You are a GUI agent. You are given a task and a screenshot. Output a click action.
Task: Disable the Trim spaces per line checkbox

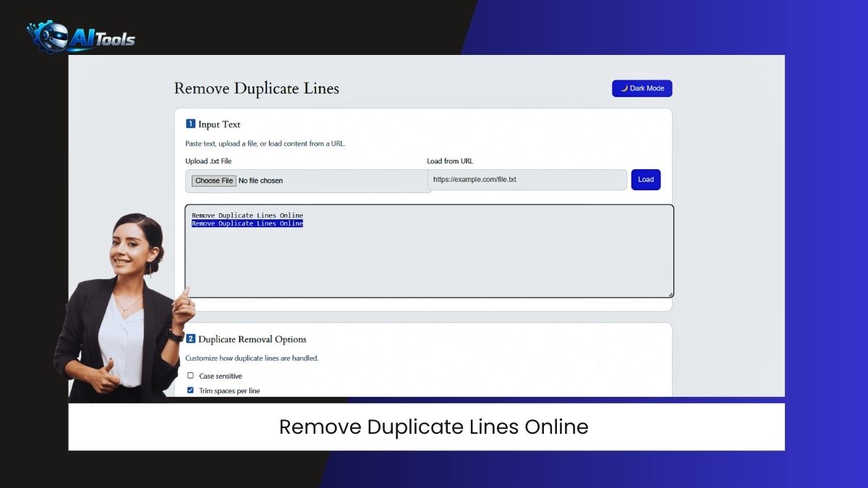click(x=191, y=390)
